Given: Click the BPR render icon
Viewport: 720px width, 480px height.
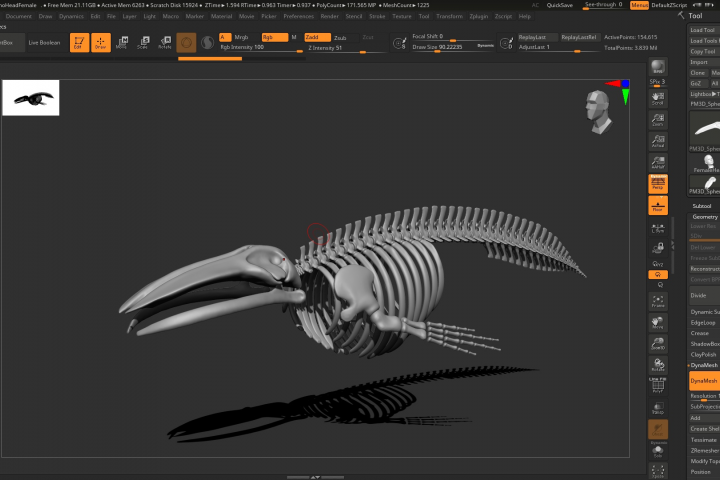Looking at the screenshot, I should [x=658, y=67].
